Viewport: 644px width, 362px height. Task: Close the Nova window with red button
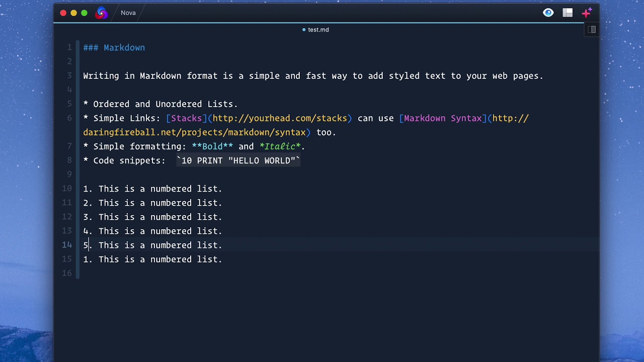pyautogui.click(x=63, y=13)
